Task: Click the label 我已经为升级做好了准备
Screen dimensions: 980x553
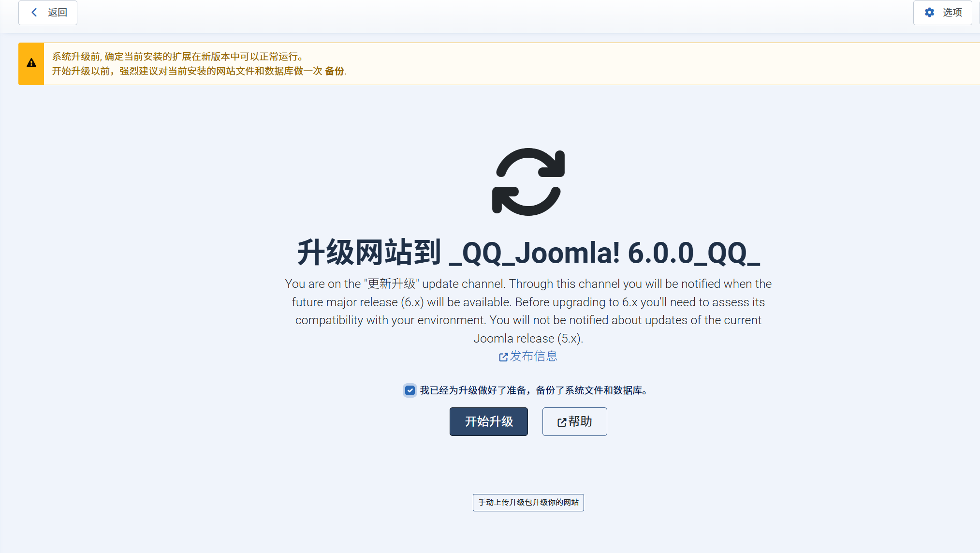Action: click(x=473, y=390)
